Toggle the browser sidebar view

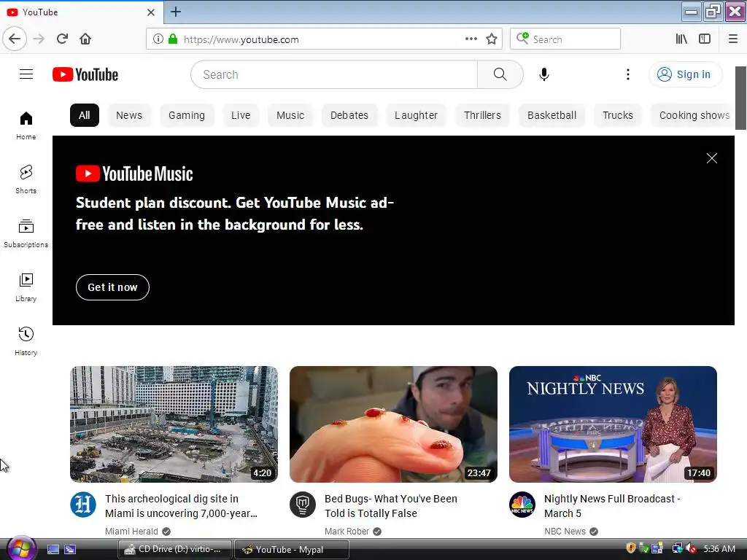point(705,39)
